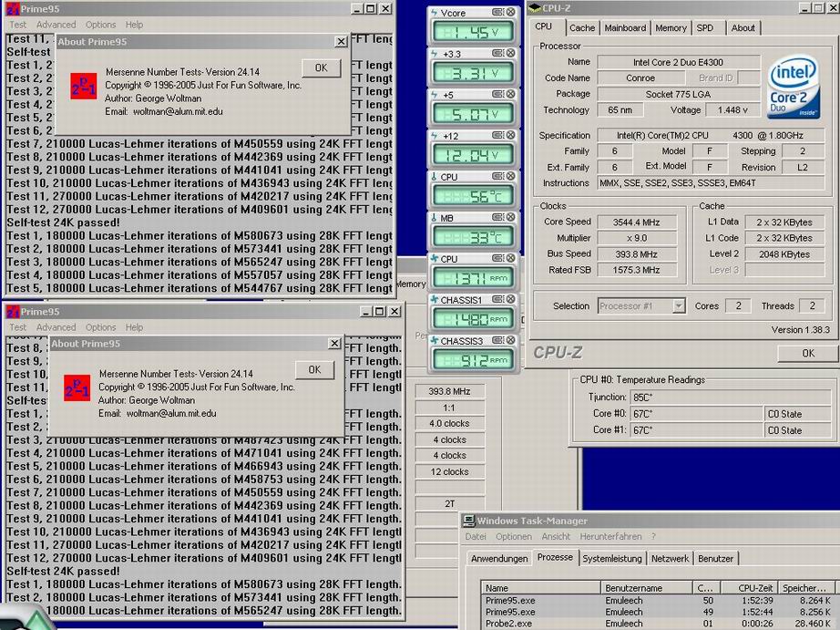Select the CPU tab in CPU-Z
This screenshot has height=630, width=840.
543,26
